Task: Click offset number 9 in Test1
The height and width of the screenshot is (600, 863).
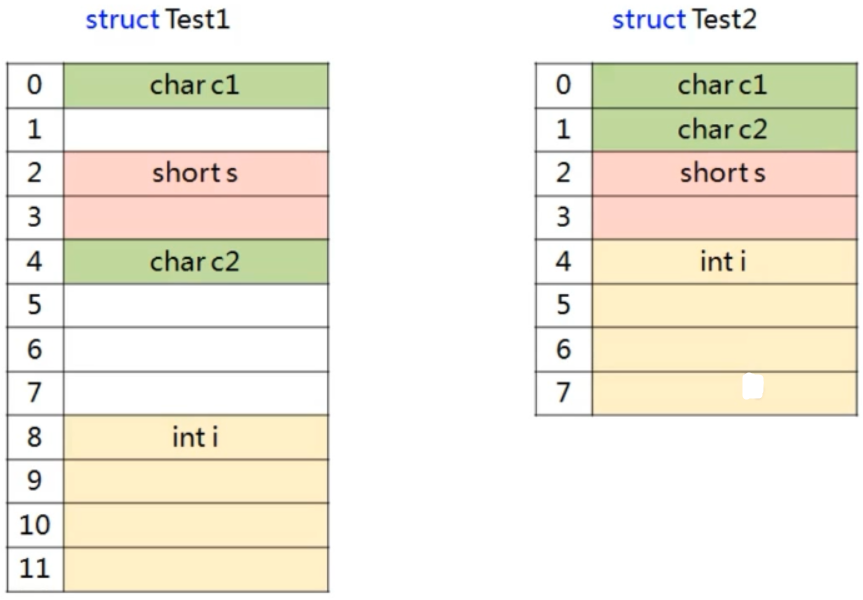Action: [x=34, y=481]
